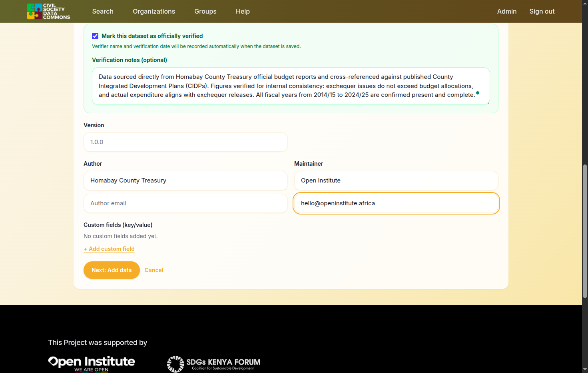Viewport: 588px width, 373px height.
Task: Click the 'Next: Add data' button
Action: click(x=112, y=270)
